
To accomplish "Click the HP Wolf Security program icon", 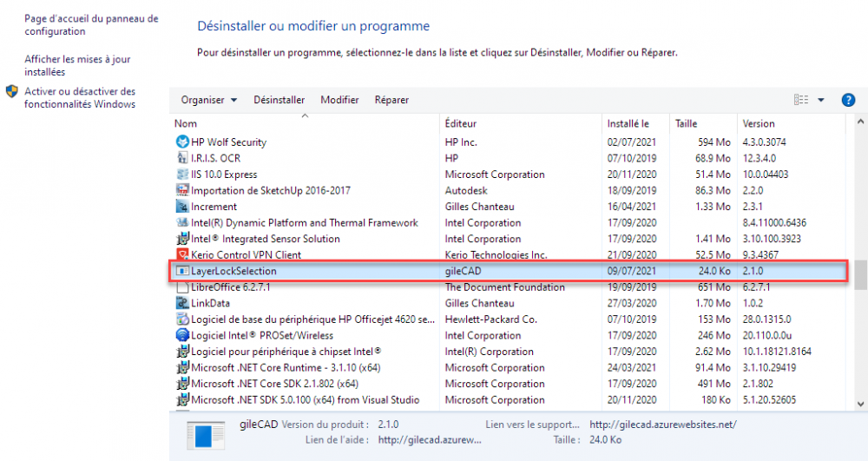I will (182, 142).
